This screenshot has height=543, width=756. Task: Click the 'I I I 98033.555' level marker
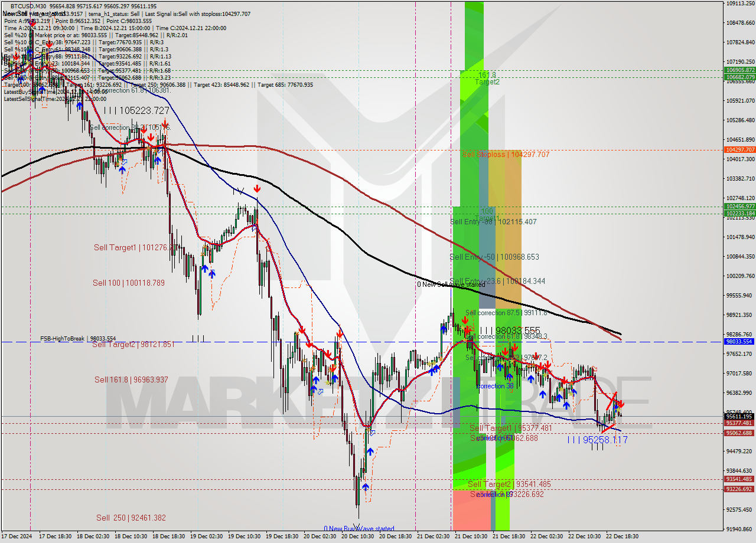tap(510, 331)
